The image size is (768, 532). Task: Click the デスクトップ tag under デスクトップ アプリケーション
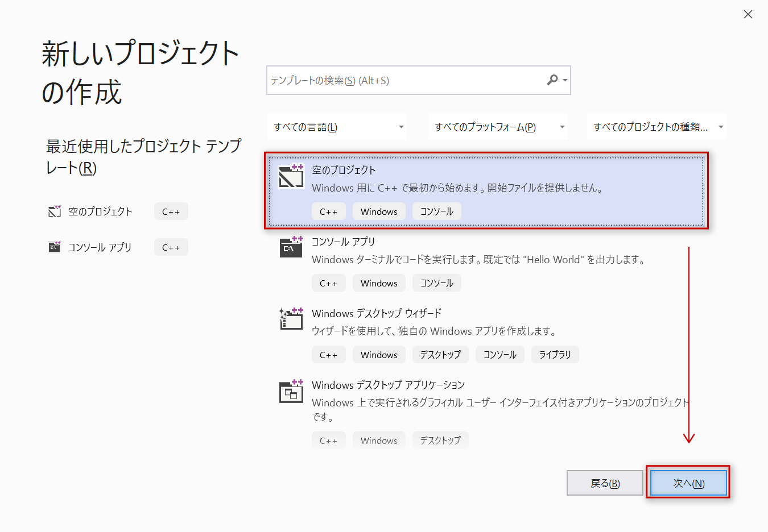(x=440, y=440)
